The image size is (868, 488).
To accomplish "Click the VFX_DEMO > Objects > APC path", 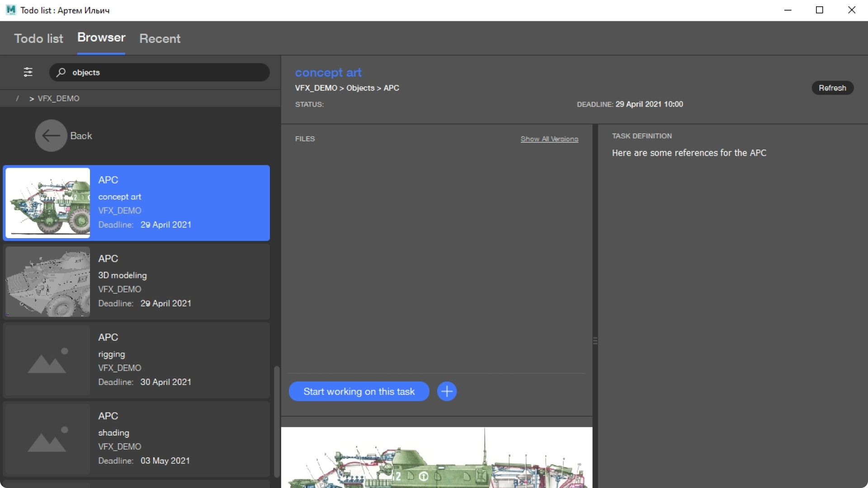I will [347, 88].
